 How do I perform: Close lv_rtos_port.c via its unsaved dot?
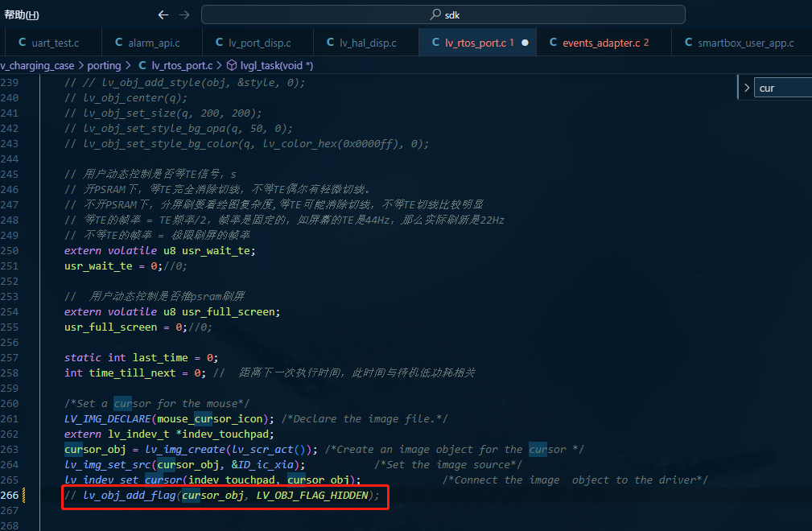tap(526, 43)
